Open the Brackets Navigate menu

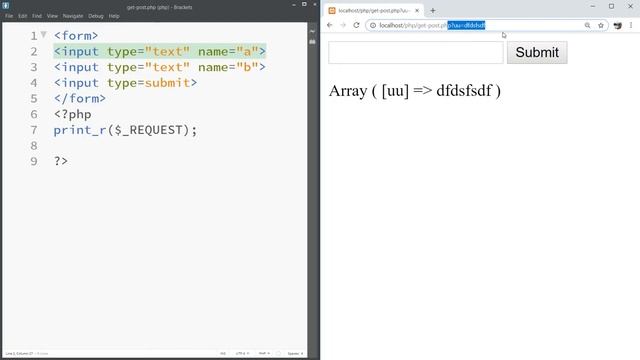point(73,16)
